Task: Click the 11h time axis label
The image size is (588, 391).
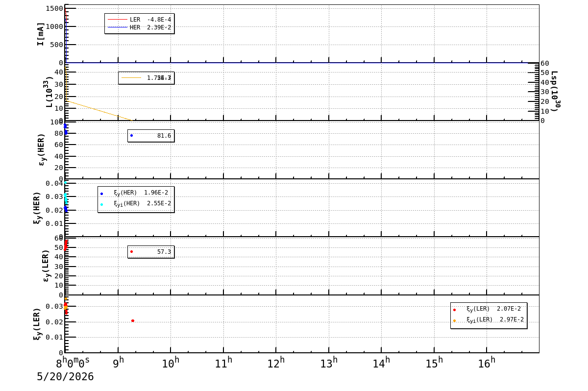Action: (223, 363)
